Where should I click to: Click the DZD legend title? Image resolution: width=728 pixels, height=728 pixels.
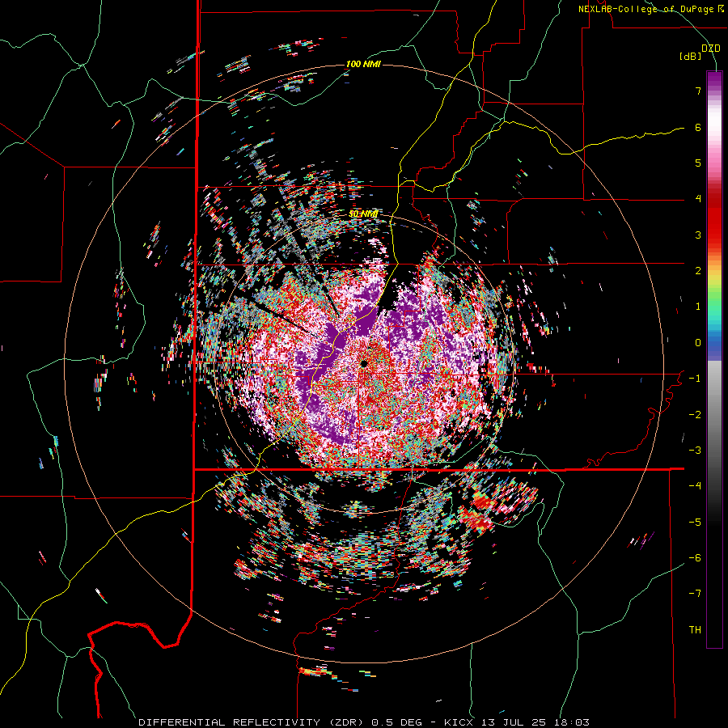[711, 49]
